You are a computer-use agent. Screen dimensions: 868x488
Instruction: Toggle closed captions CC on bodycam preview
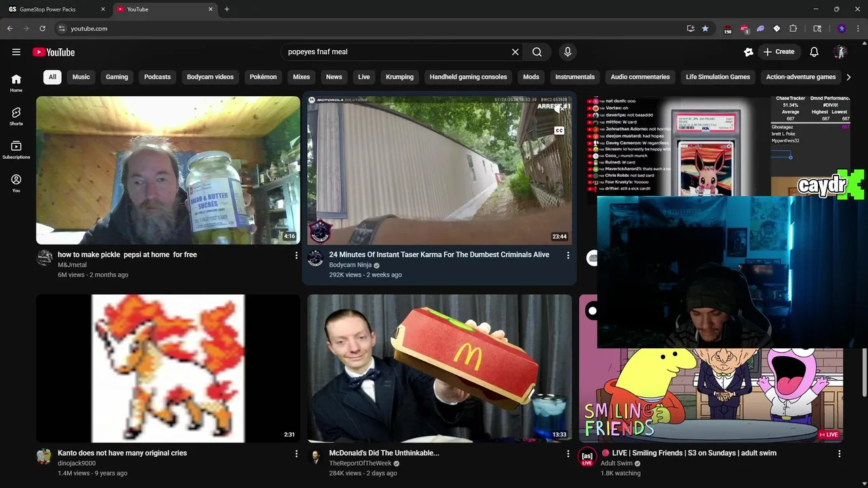[x=559, y=130]
